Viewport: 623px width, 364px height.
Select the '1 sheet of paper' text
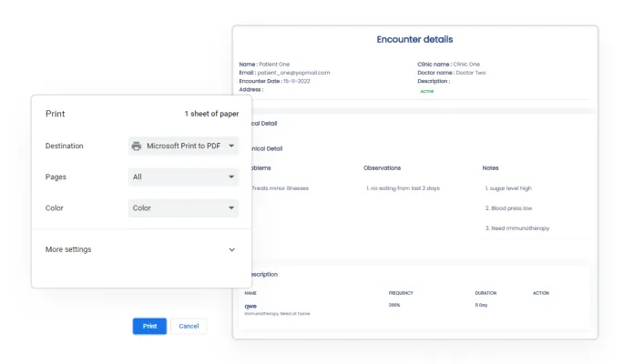click(211, 114)
